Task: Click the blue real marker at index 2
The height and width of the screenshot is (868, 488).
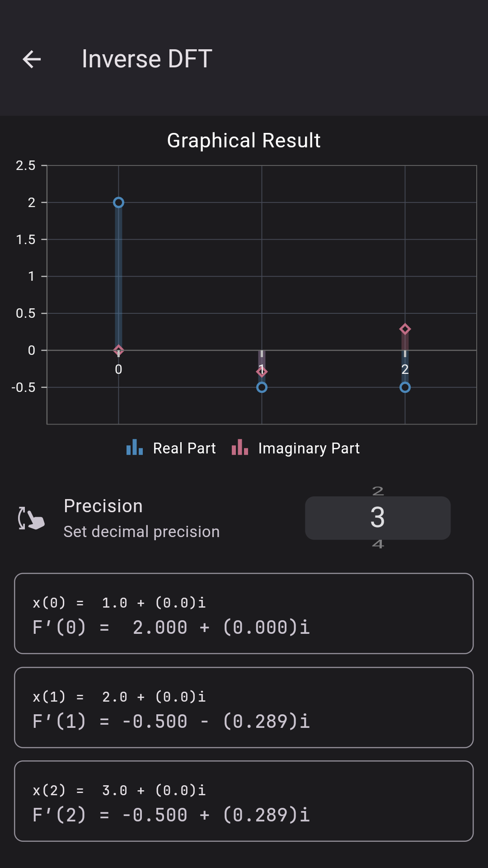Action: point(405,387)
